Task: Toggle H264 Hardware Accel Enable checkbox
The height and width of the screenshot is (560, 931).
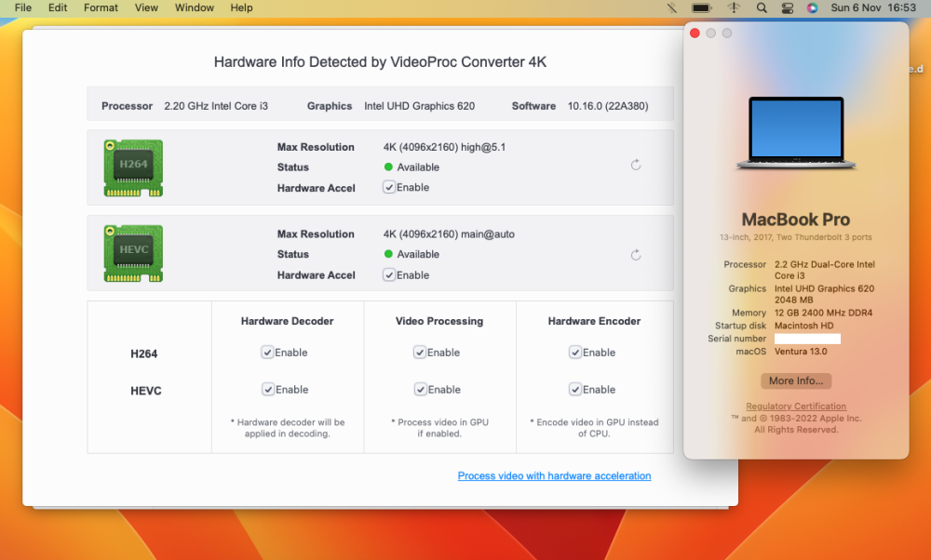Action: click(x=389, y=188)
